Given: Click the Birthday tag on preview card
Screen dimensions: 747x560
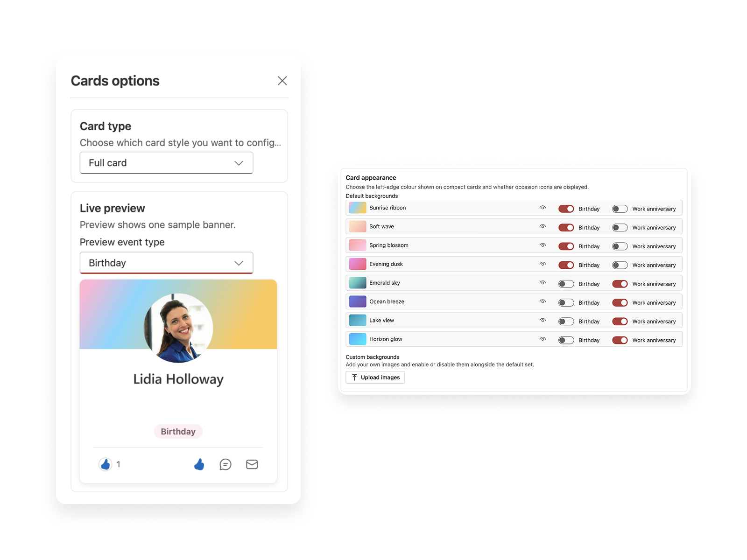Looking at the screenshot, I should pos(178,432).
